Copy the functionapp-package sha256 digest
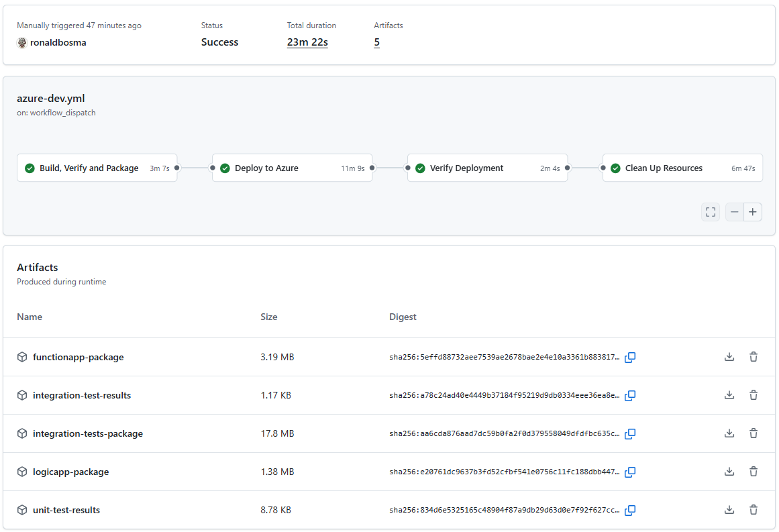Viewport: 779px width, 532px height. pyautogui.click(x=629, y=358)
